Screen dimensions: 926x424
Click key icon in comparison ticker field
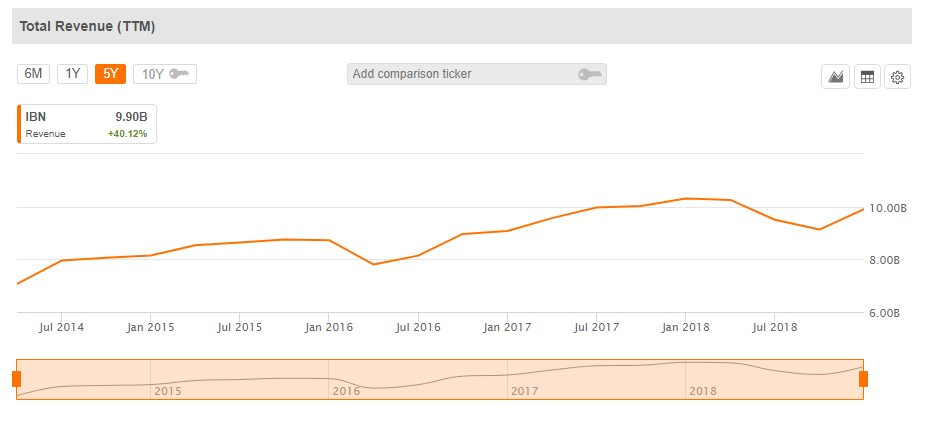[589, 74]
